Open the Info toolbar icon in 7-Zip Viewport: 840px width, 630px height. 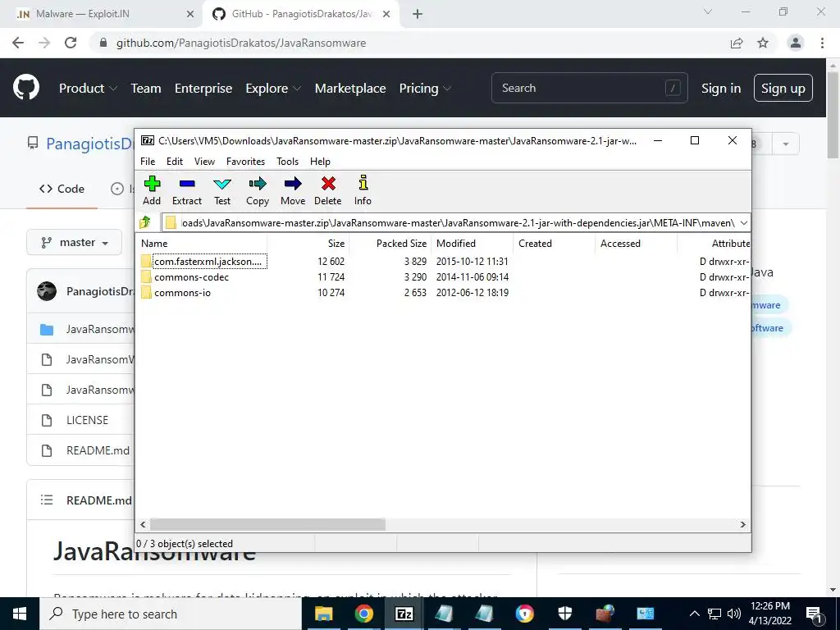(x=363, y=190)
